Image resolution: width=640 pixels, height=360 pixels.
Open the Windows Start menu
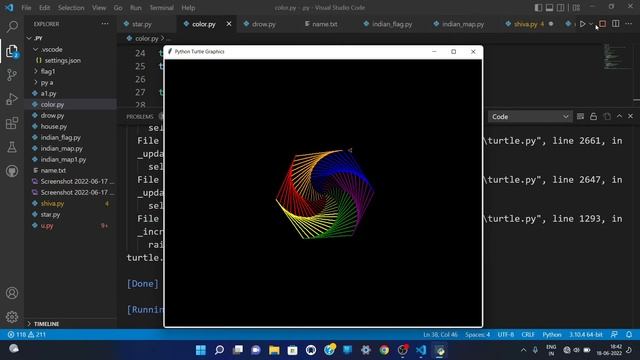(201, 350)
